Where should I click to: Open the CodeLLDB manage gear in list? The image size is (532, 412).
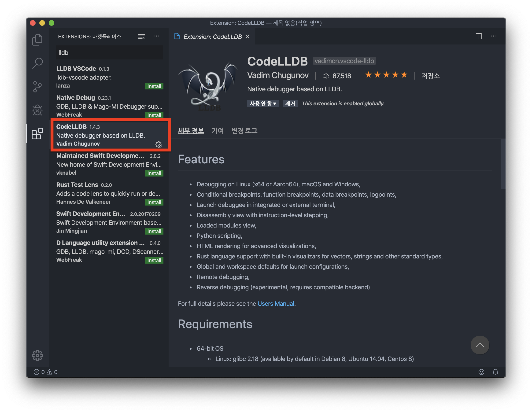(x=159, y=145)
